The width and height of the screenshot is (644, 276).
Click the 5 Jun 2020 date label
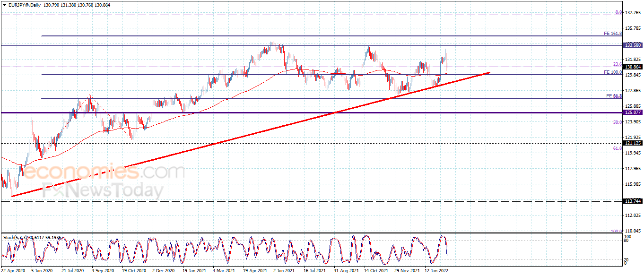[x=43, y=271]
